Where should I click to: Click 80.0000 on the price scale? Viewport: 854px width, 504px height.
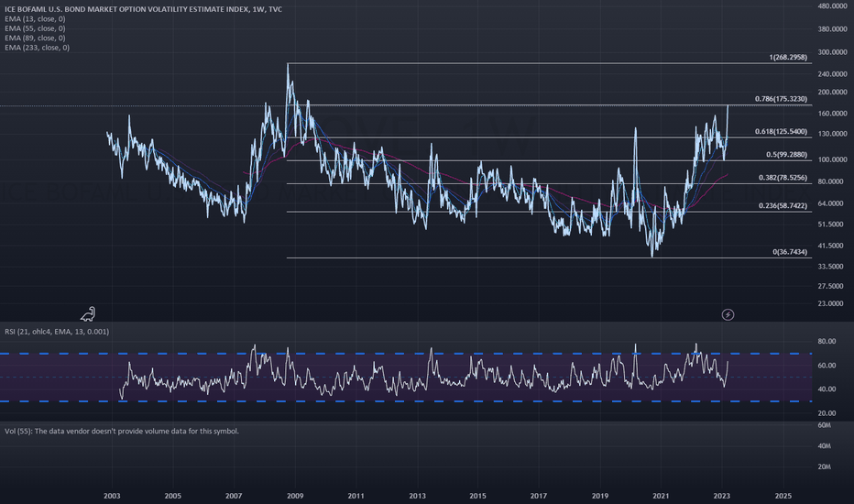pos(832,181)
